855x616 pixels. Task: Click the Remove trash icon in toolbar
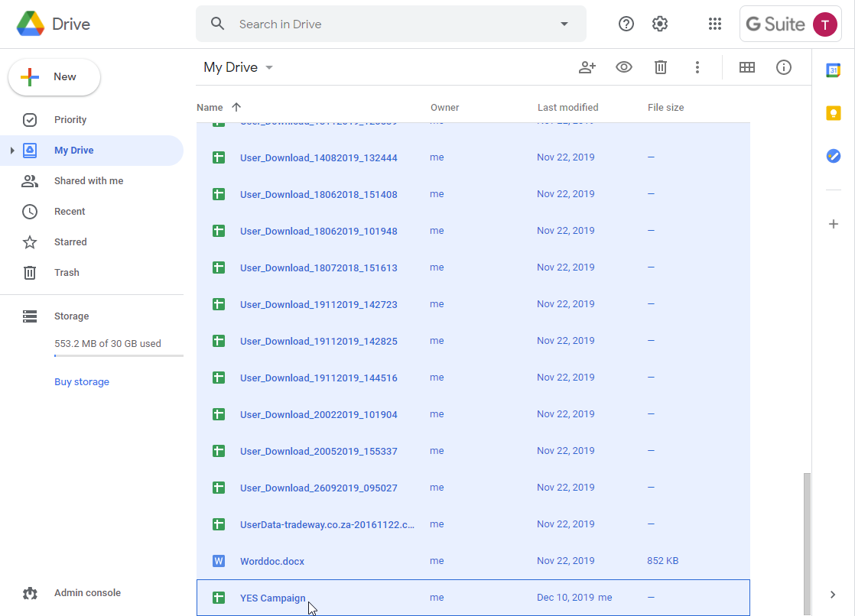(660, 67)
